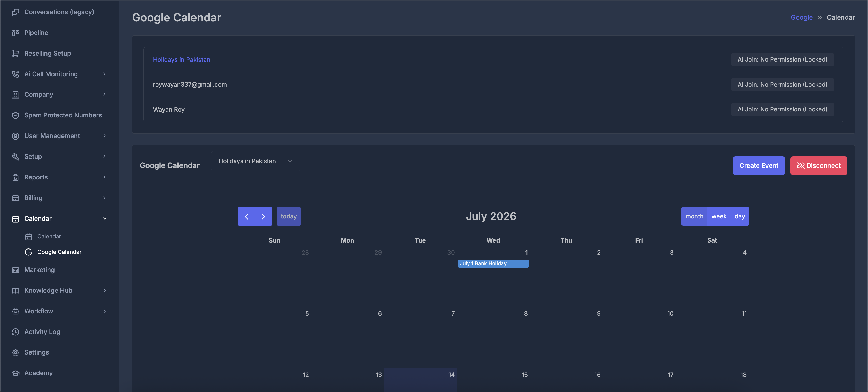This screenshot has width=868, height=392.
Task: Click the Disconnect button
Action: click(818, 166)
